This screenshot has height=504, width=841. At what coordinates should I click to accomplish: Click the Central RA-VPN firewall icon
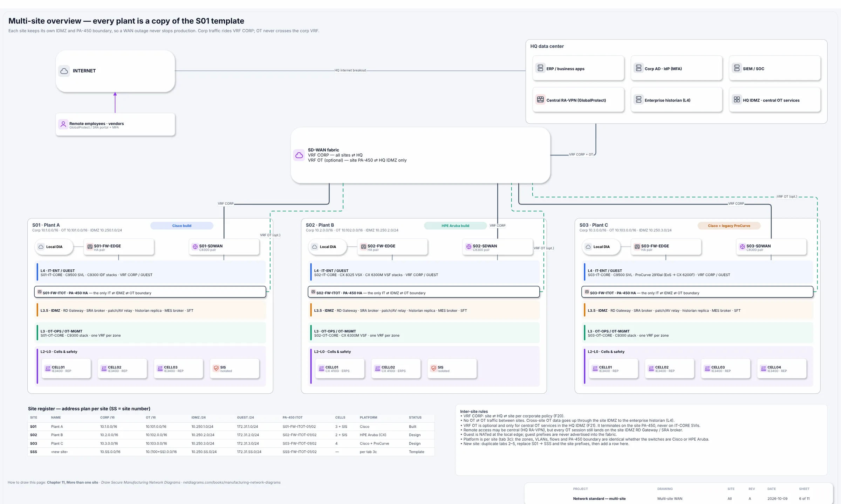tap(540, 99)
